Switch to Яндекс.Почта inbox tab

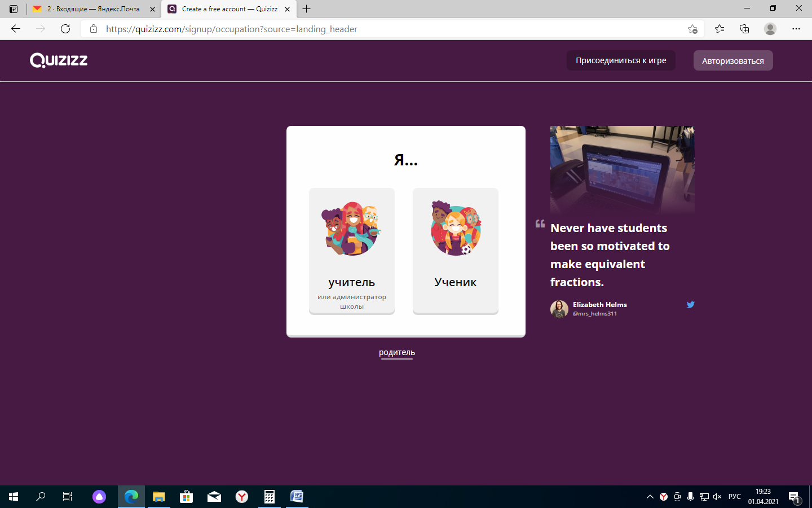pos(94,9)
